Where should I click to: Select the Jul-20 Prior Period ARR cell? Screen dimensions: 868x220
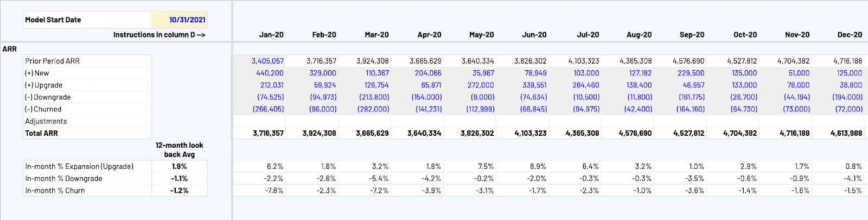pyautogui.click(x=583, y=61)
